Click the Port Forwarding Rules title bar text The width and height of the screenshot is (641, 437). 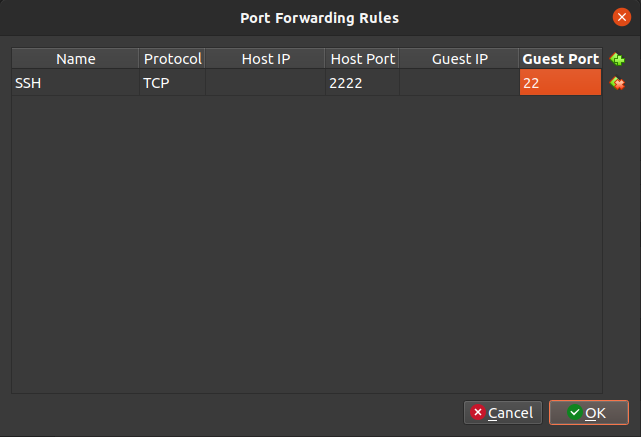pos(320,17)
